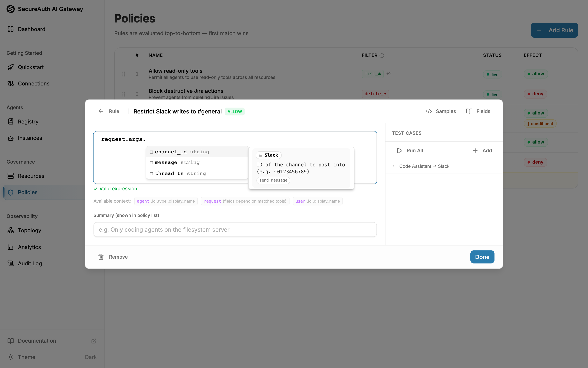Click the back arrow next to Rule
This screenshot has width=588, height=368.
101,111
